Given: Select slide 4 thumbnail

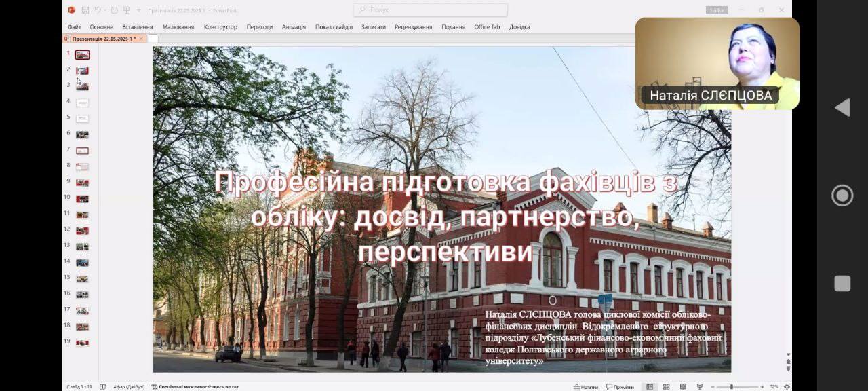Looking at the screenshot, I should pos(82,103).
